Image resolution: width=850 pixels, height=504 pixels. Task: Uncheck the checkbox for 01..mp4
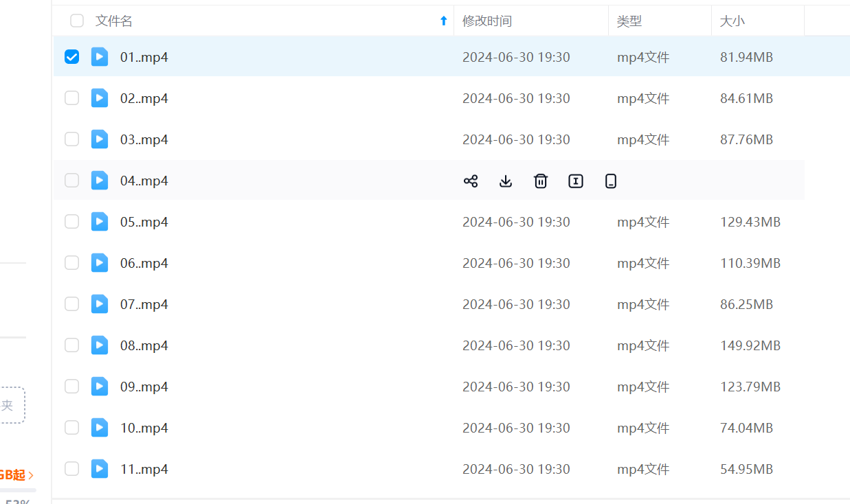(x=72, y=57)
